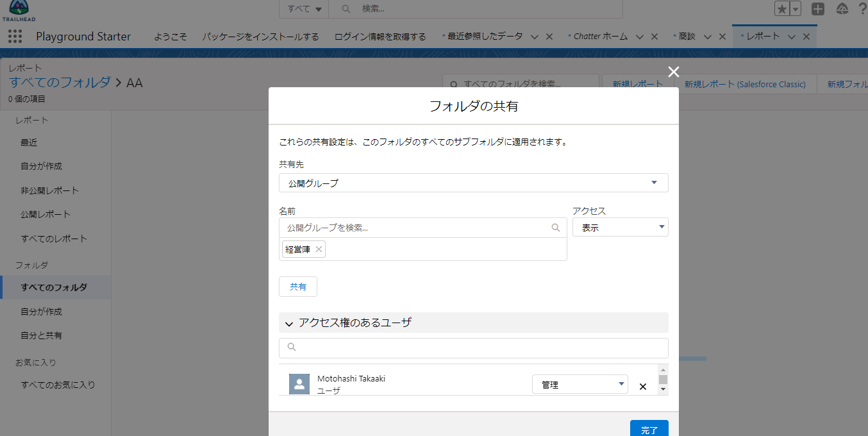
Task: Click the global search magnifier icon
Action: [346, 8]
